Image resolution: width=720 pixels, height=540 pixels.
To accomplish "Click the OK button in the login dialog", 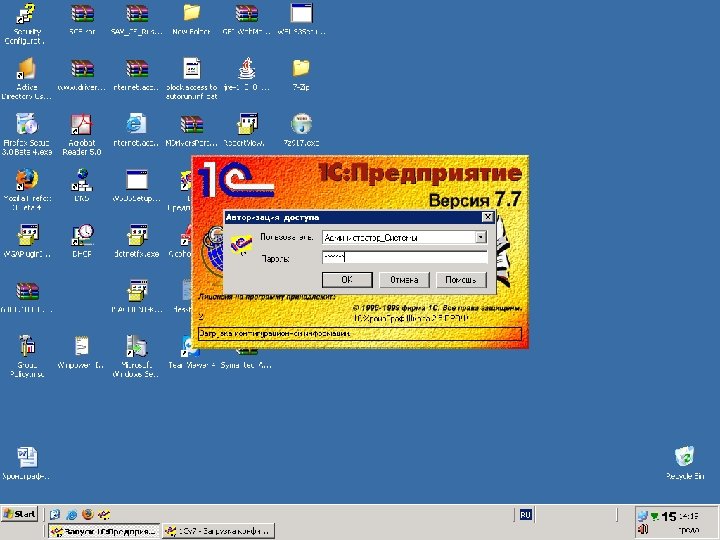I will pyautogui.click(x=347, y=280).
